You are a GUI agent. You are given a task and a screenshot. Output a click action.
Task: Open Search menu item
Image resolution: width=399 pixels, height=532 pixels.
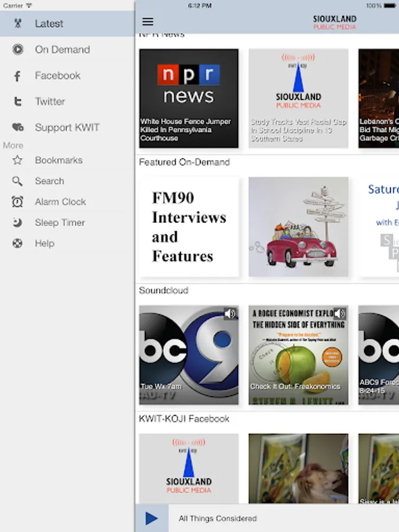[x=67, y=181]
